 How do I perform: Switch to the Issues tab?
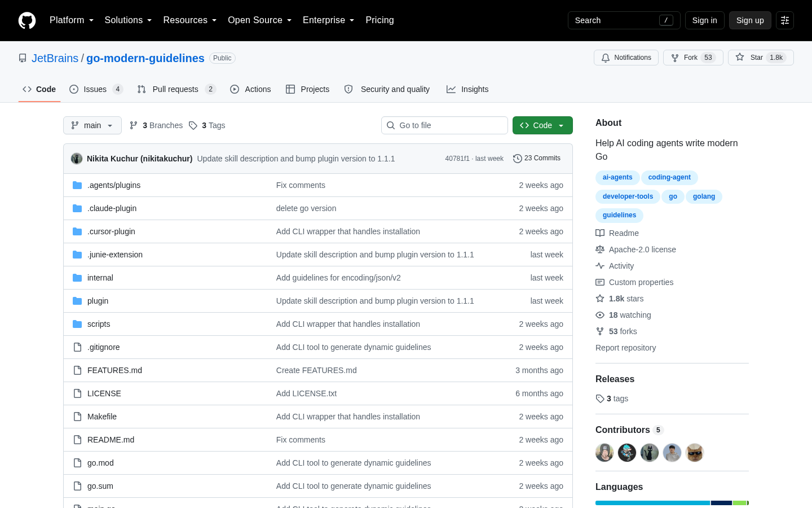pyautogui.click(x=96, y=89)
